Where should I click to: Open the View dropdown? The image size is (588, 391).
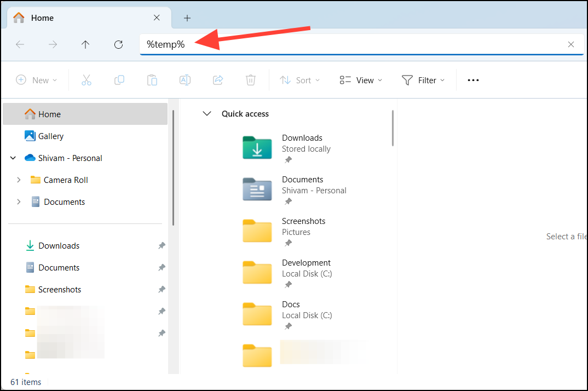(360, 80)
